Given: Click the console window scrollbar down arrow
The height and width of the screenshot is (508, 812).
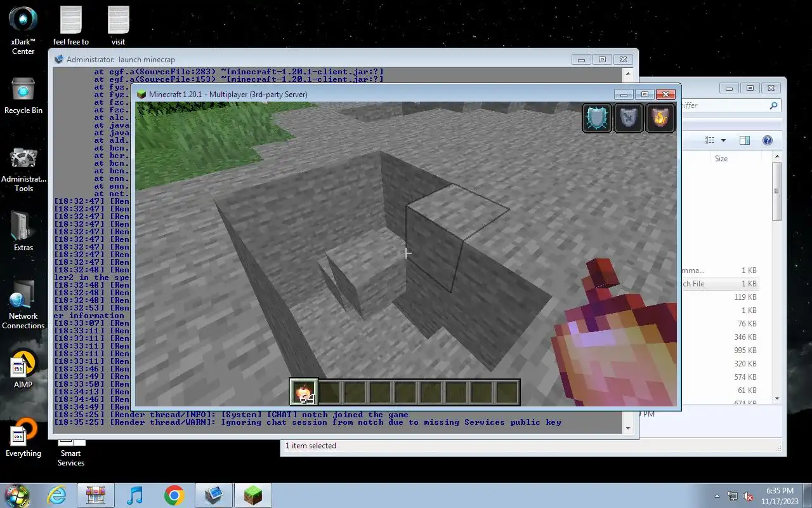Looking at the screenshot, I should tap(628, 428).
